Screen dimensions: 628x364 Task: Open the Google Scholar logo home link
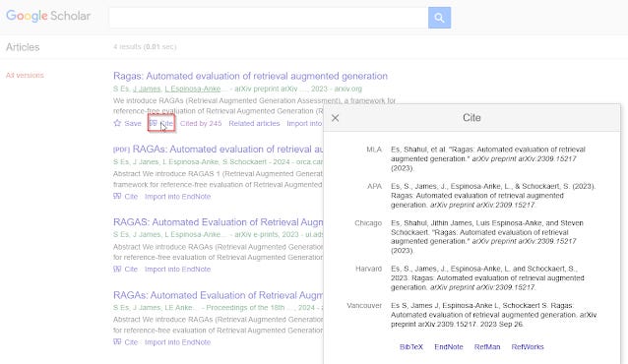(48, 16)
